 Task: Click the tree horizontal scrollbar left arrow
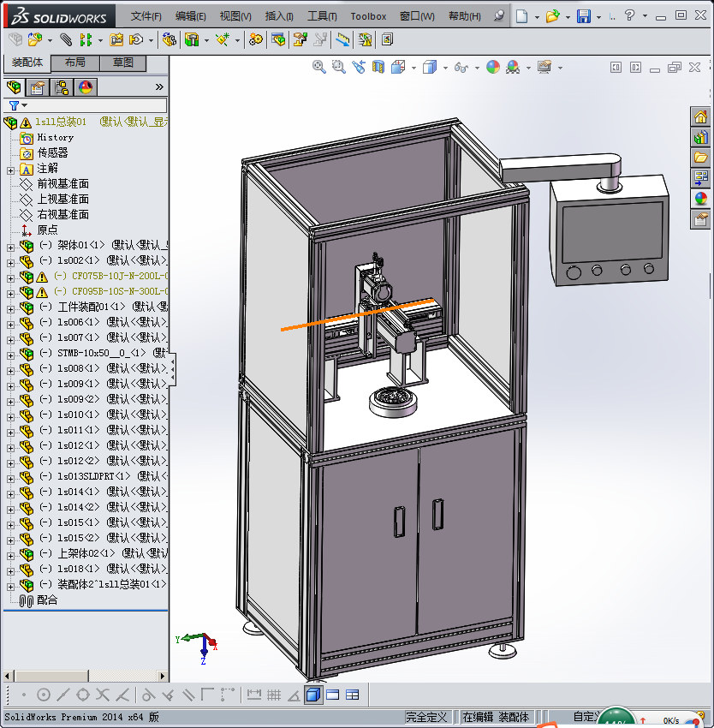[7, 676]
